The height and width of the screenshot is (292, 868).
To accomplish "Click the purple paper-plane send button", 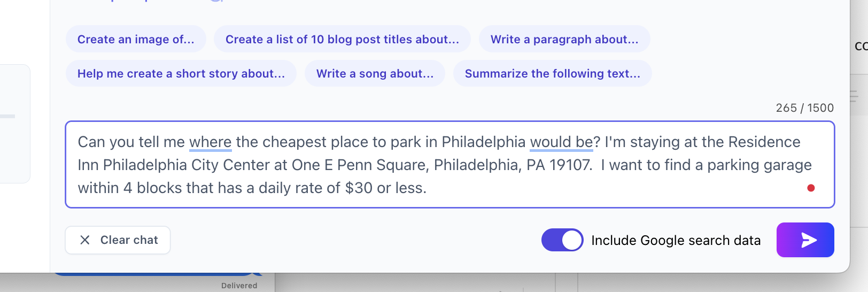I will pos(805,240).
